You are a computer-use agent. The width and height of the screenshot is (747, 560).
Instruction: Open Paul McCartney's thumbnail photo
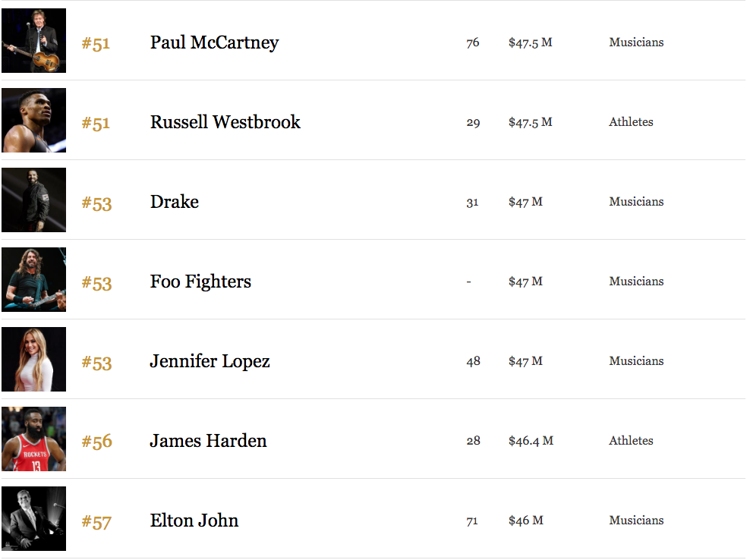[x=34, y=40]
